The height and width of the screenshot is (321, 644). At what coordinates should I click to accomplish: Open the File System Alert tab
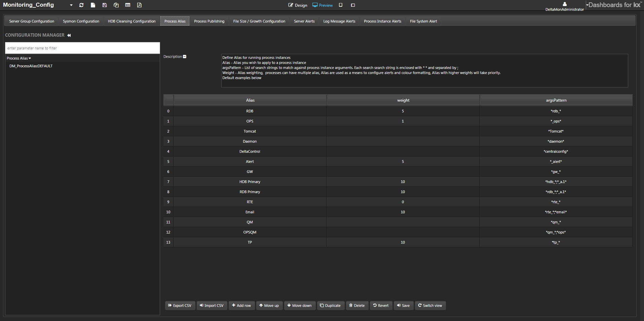423,21
